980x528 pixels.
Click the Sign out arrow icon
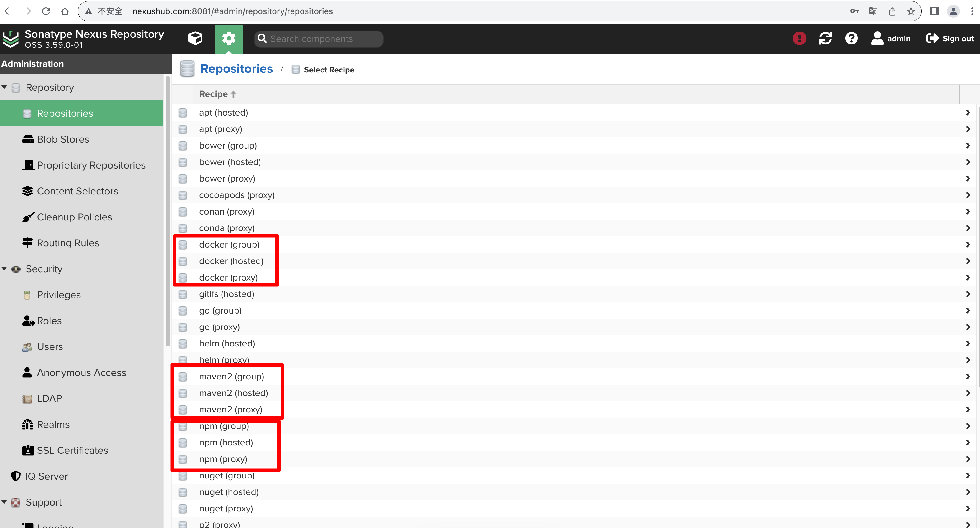932,38
